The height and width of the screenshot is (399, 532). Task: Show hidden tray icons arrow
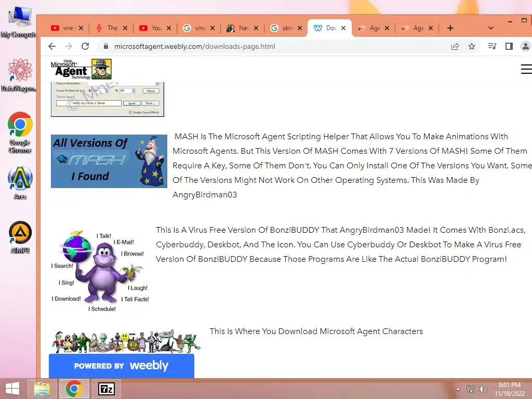pos(458,389)
